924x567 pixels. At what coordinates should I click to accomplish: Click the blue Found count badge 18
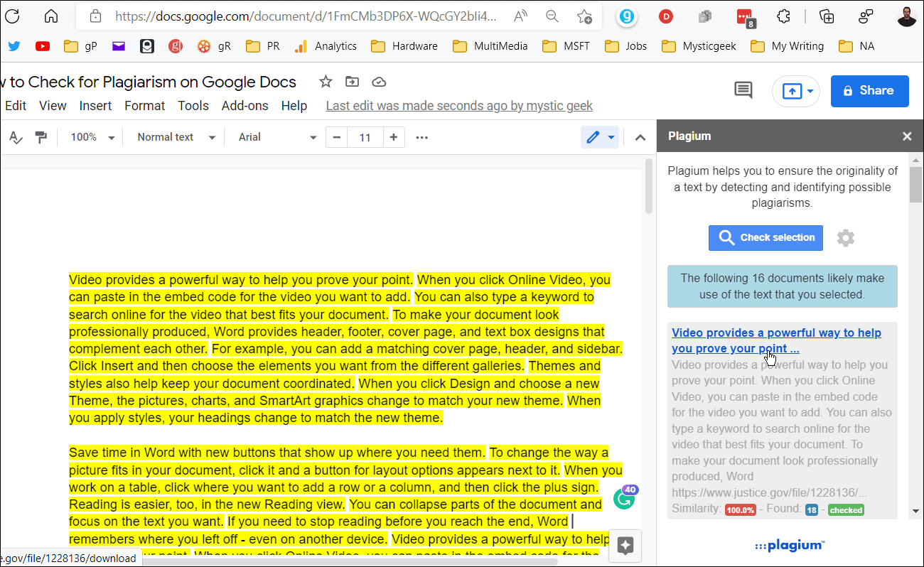(812, 510)
